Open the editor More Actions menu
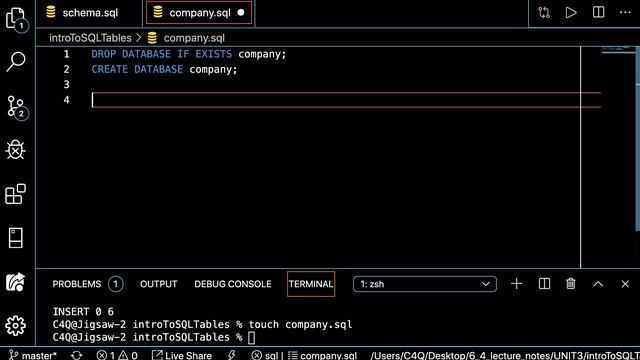Image resolution: width=640 pixels, height=360 pixels. click(625, 13)
